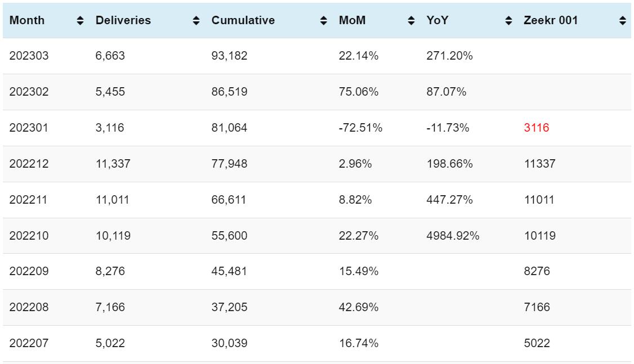This screenshot has height=364, width=634.
Task: Click the -72.51% MoM cell
Action: [360, 128]
